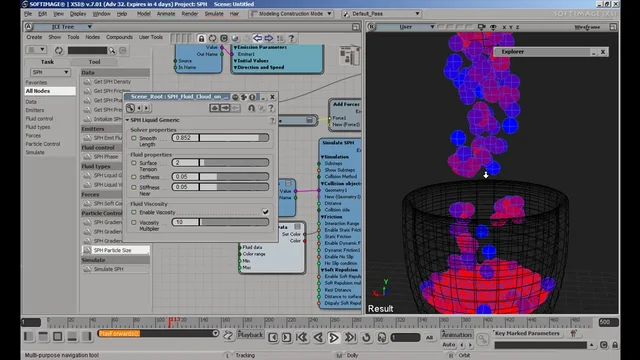Click camera icon in viewport header

[x=482, y=27]
